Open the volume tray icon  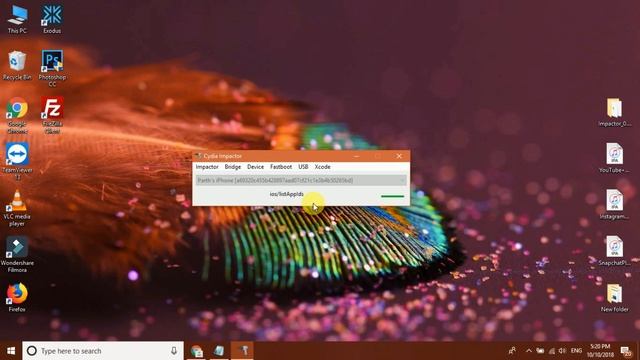click(562, 351)
